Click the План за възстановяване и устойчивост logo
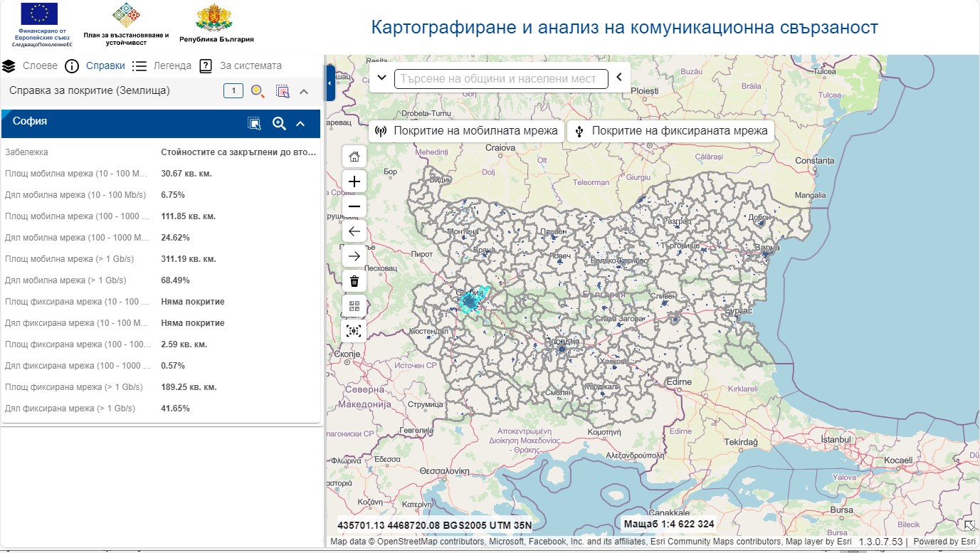Screen dimensions: 980x553 [126, 25]
